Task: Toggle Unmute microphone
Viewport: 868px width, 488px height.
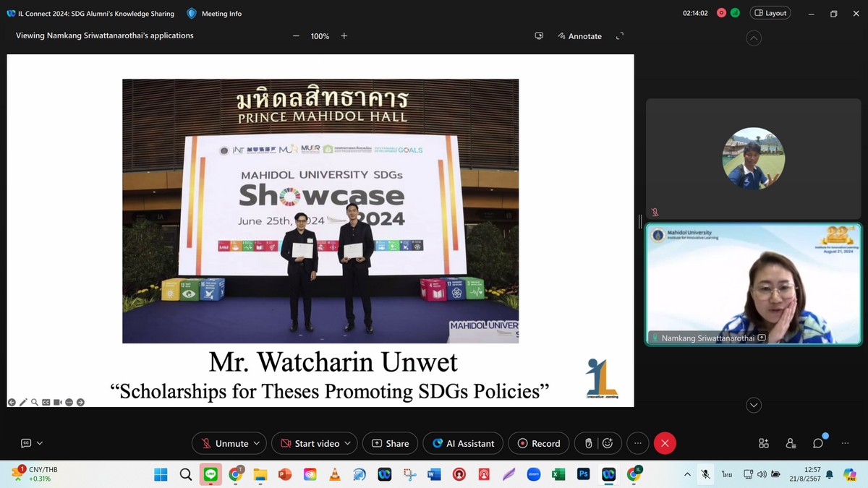Action: tap(224, 443)
